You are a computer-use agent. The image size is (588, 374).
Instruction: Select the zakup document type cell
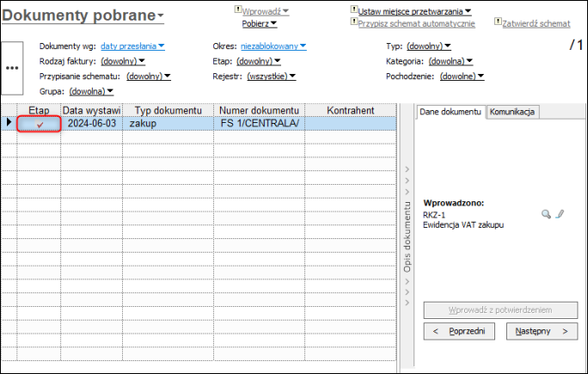[168, 124]
